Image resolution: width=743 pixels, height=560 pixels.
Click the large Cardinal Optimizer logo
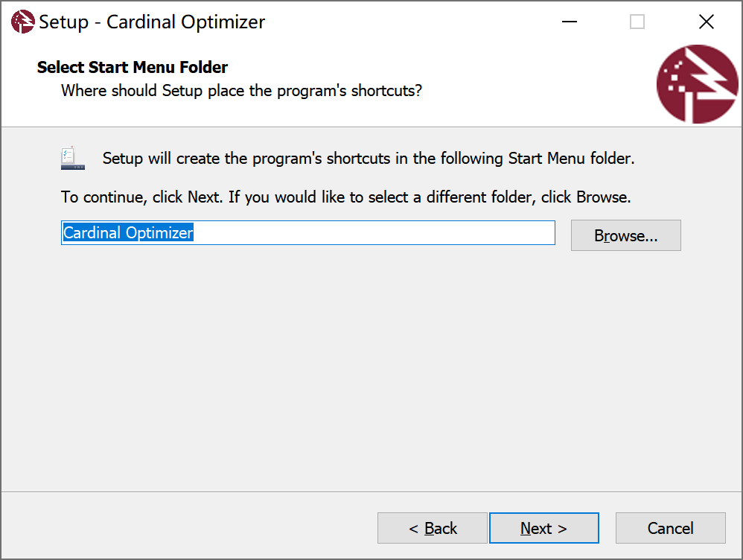pos(697,84)
